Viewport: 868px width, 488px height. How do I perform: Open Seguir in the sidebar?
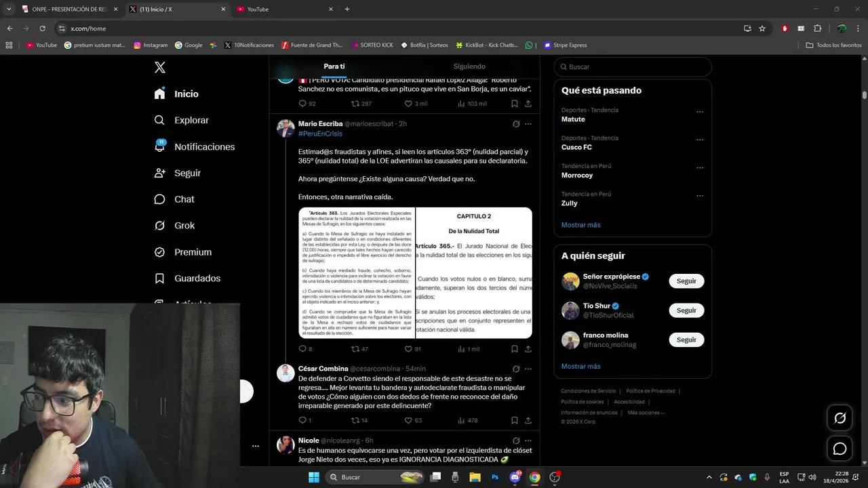(x=177, y=173)
